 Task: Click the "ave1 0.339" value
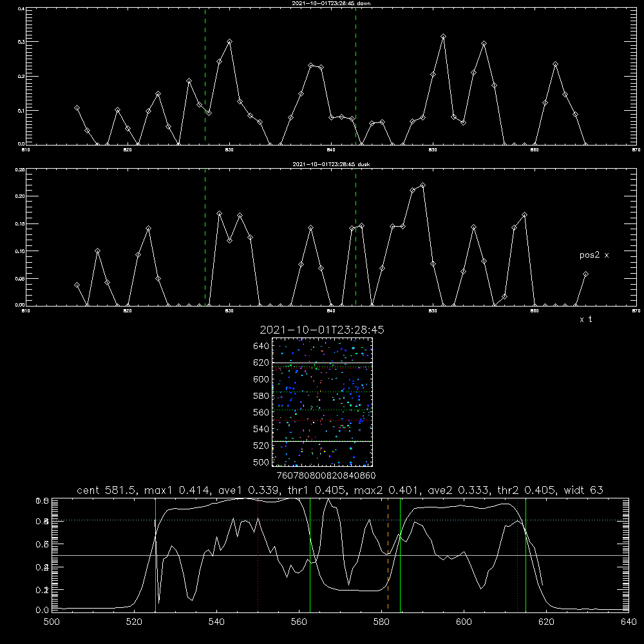(x=249, y=490)
